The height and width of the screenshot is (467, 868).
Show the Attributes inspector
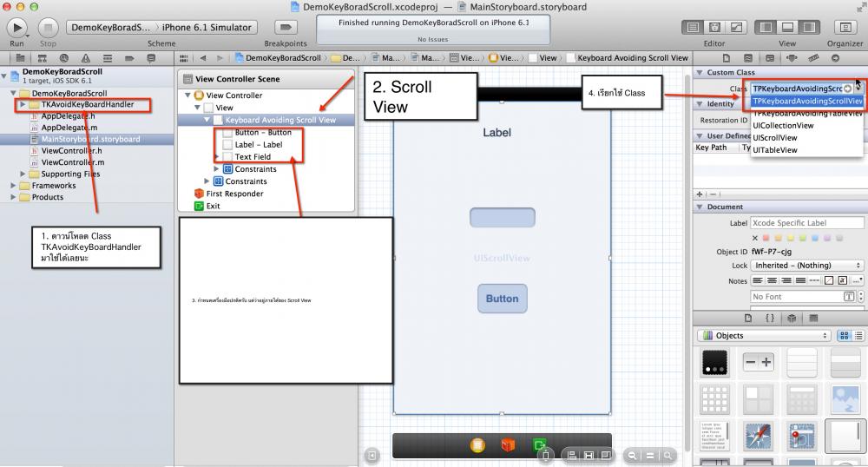pyautogui.click(x=792, y=58)
